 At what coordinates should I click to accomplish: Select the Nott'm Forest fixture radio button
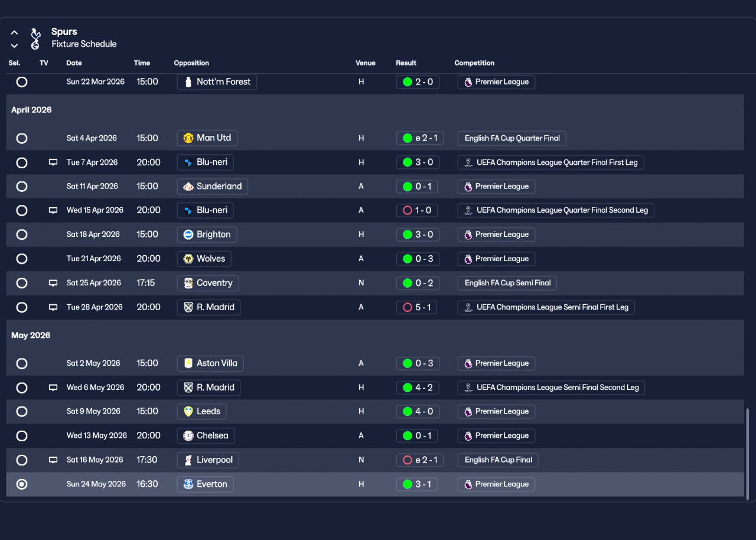22,82
